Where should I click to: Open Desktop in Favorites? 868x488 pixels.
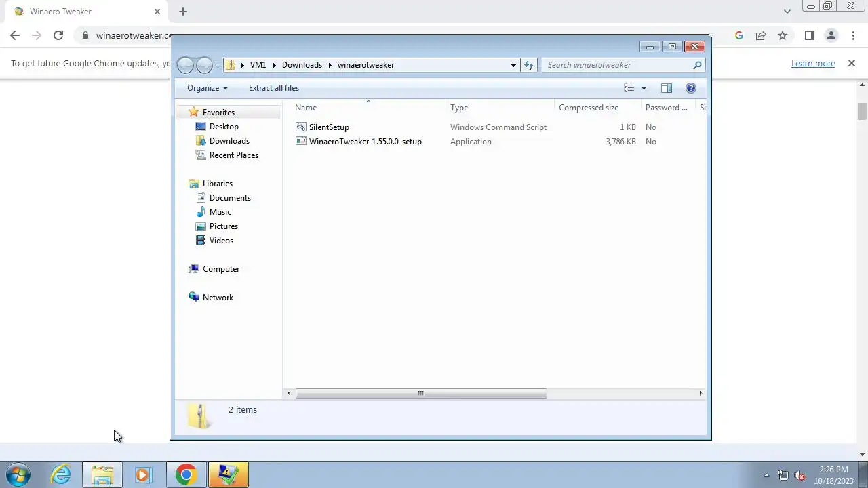[x=217, y=127]
